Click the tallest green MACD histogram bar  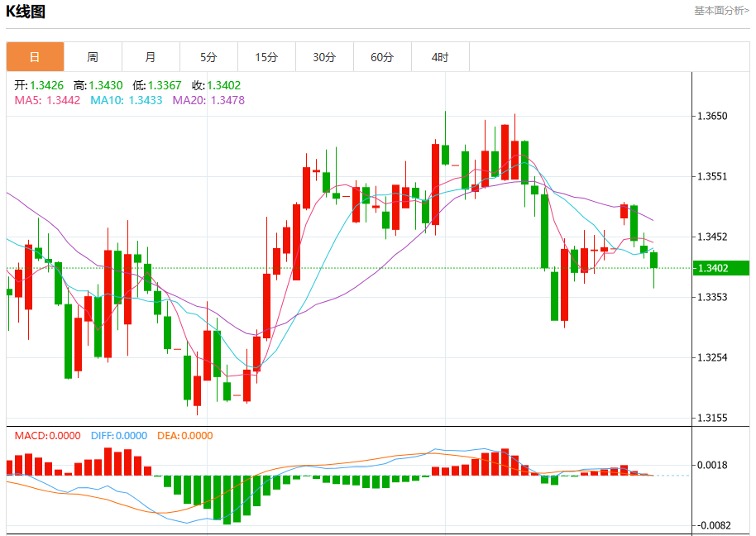tap(227, 500)
